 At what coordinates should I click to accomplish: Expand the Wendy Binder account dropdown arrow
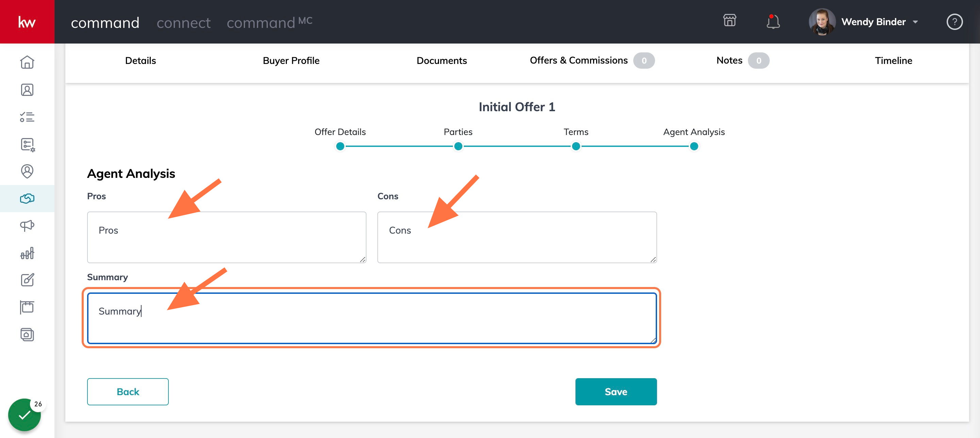pyautogui.click(x=915, y=22)
